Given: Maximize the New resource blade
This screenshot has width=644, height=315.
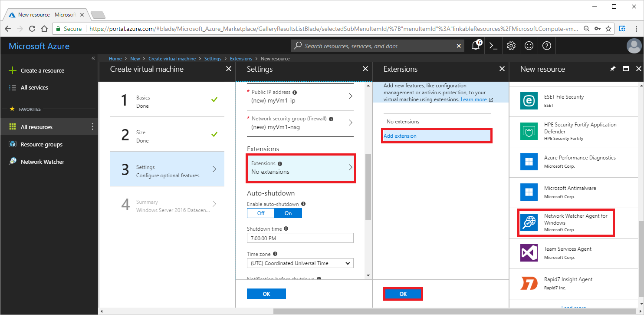Looking at the screenshot, I should (x=626, y=69).
